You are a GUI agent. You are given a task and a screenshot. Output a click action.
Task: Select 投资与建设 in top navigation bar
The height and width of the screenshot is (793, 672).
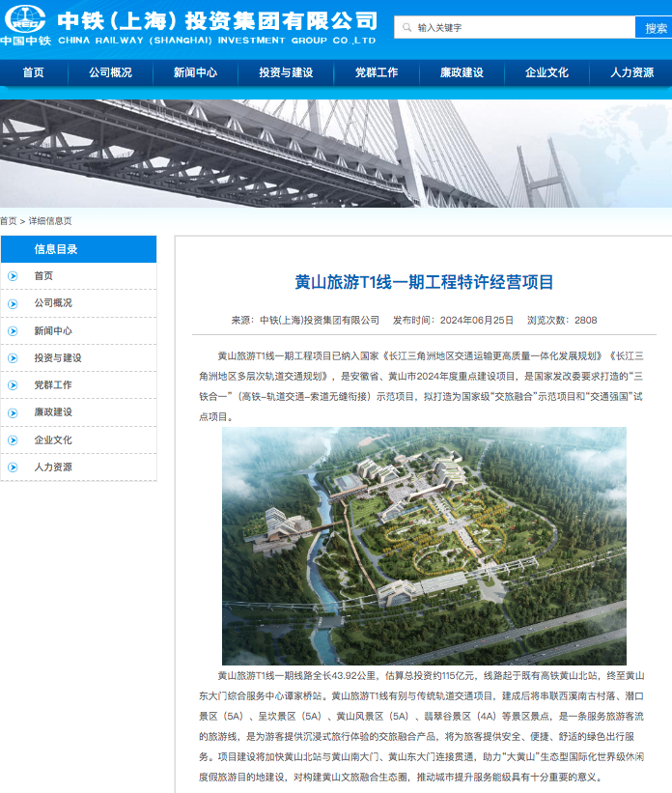click(x=286, y=72)
